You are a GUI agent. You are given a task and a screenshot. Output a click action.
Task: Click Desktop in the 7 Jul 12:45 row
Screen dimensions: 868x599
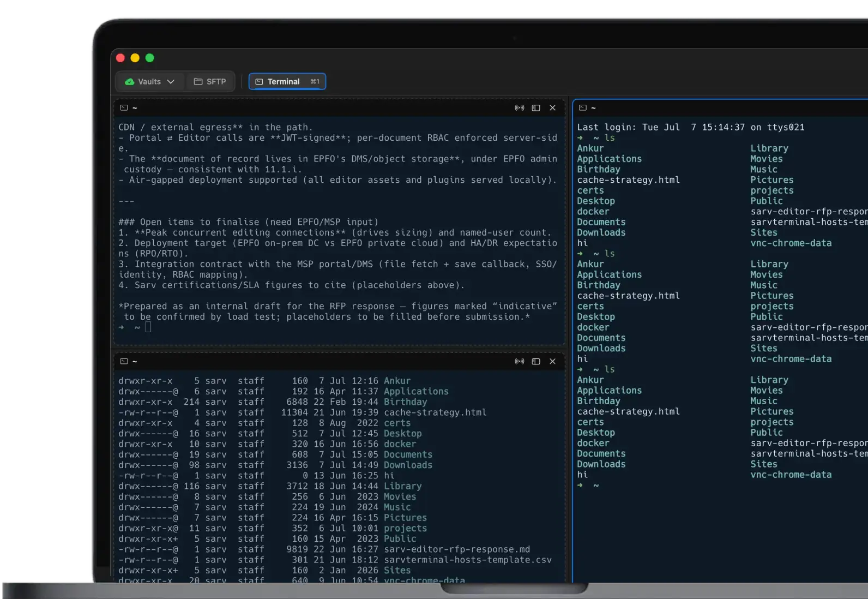click(402, 434)
